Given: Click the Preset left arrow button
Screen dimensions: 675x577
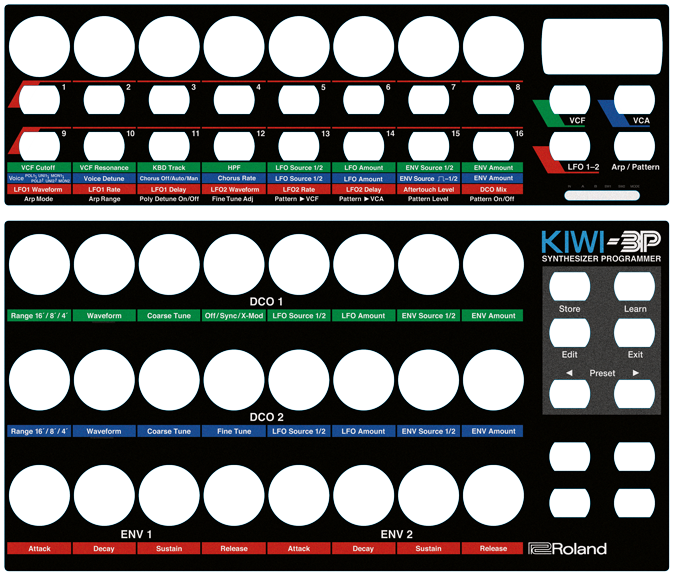Looking at the screenshot, I should 570,394.
